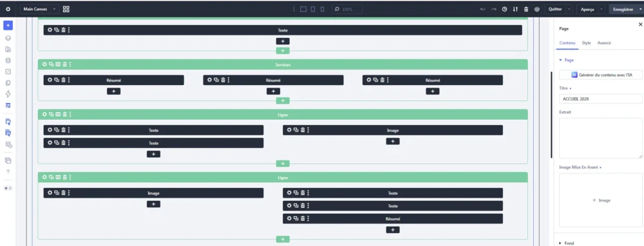This screenshot has height=246, width=644.
Task: Switch to desktop device preview
Action: (303, 9)
